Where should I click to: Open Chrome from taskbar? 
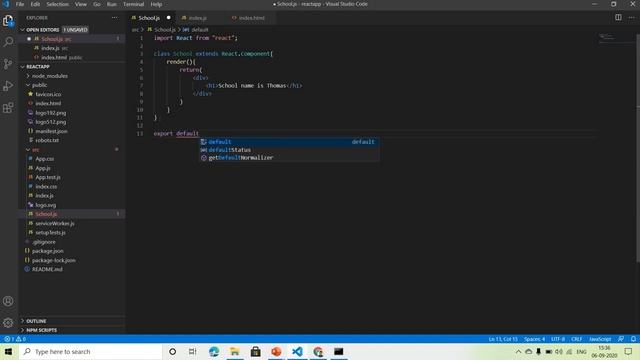point(318,351)
